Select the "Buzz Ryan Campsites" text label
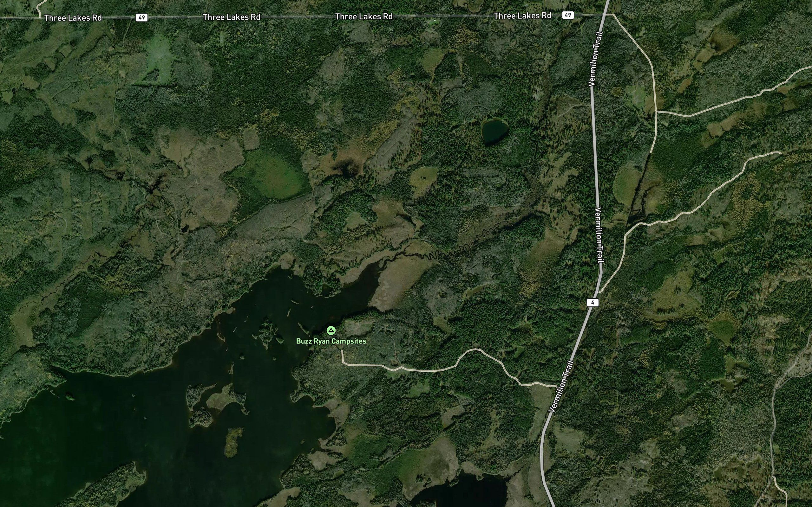 331,341
